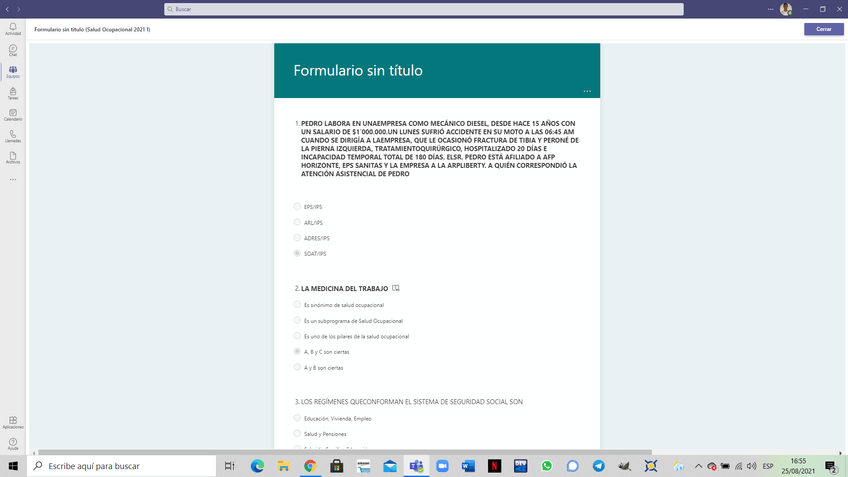
Task: Click the Cerrar button
Action: click(x=823, y=29)
